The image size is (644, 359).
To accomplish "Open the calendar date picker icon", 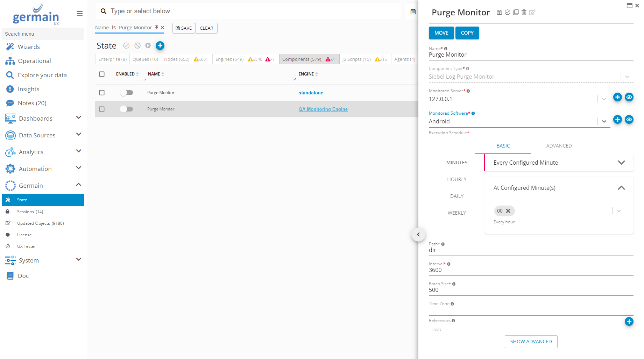I will (x=413, y=12).
